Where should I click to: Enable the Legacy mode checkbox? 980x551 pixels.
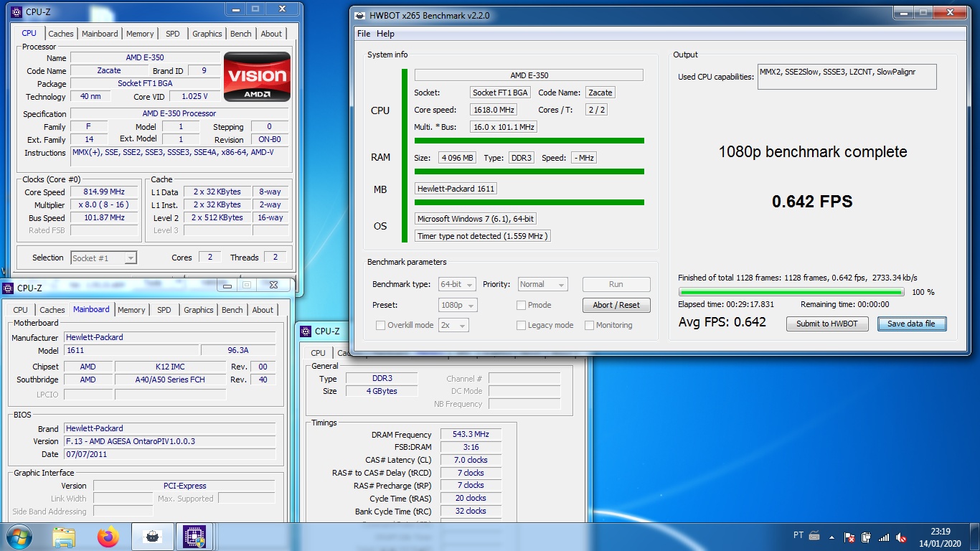coord(521,325)
